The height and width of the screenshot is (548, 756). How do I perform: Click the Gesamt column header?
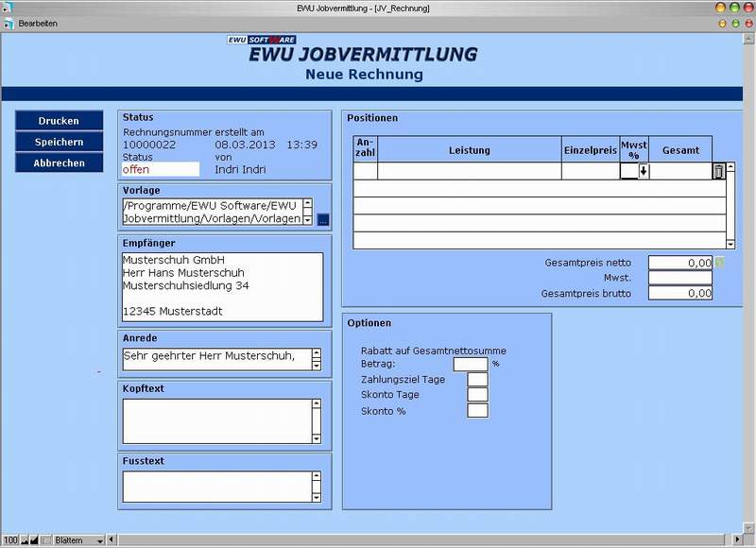coord(680,150)
